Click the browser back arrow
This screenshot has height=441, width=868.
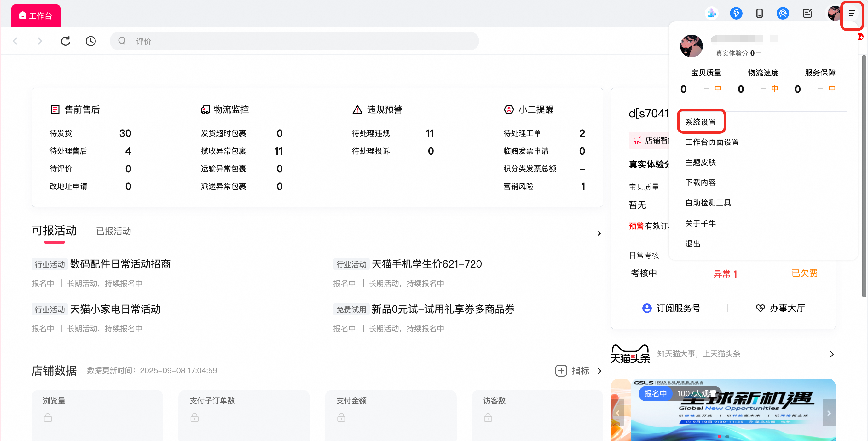click(15, 41)
